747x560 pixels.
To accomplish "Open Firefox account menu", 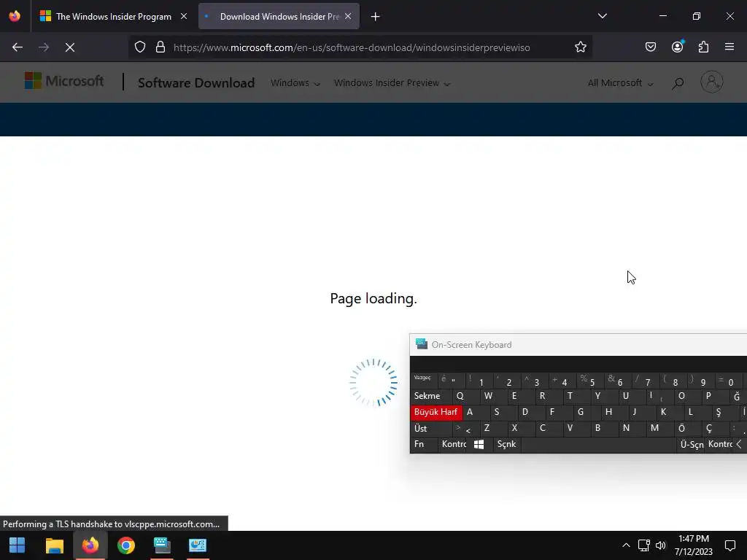I will pos(677,47).
